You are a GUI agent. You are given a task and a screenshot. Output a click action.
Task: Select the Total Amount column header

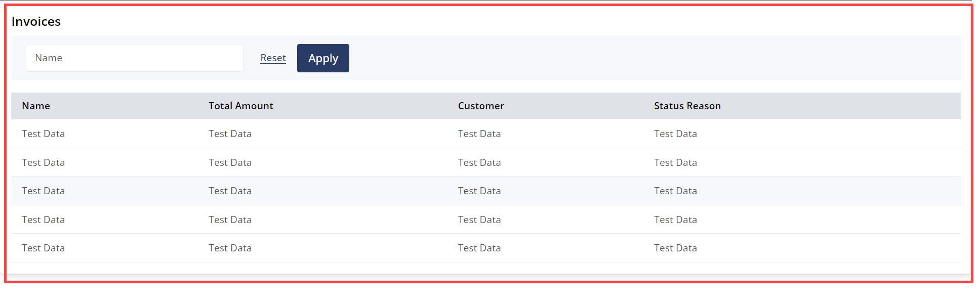[x=241, y=106]
